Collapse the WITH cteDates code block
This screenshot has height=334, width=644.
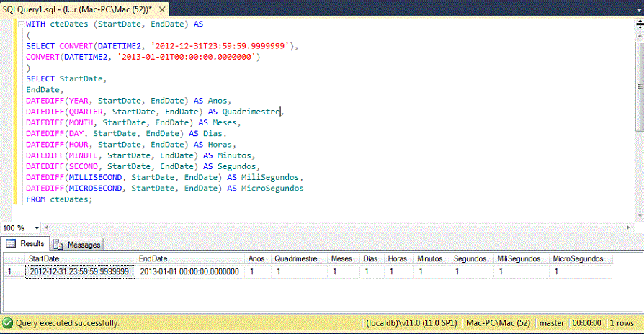[x=22, y=24]
